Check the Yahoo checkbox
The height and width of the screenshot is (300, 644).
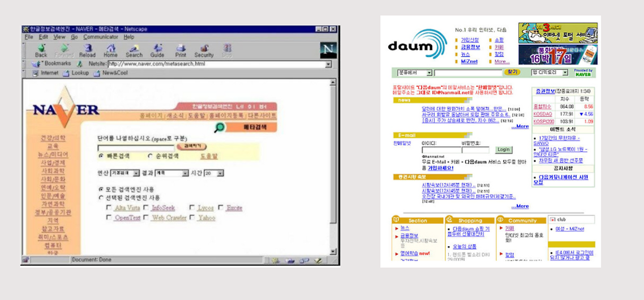(x=192, y=218)
